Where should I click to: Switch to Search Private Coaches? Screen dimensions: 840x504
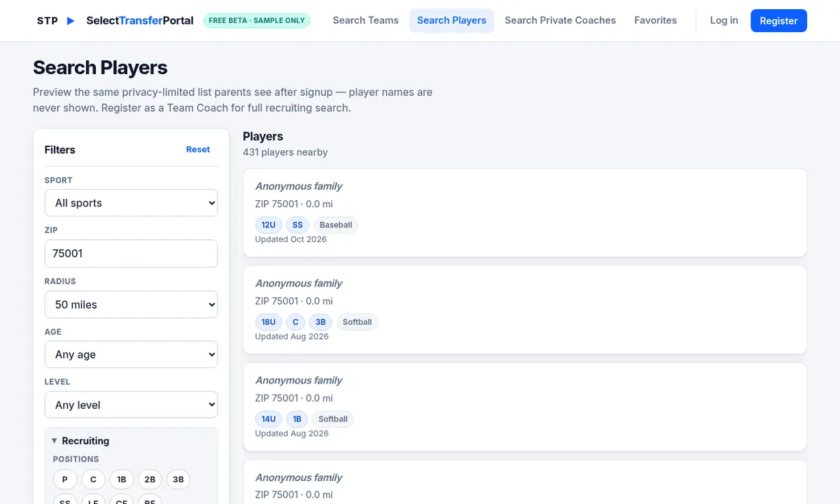click(x=560, y=20)
